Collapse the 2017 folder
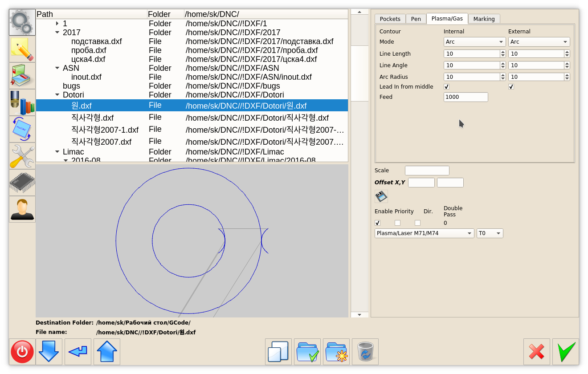Screen dimensions: 588x374 [x=57, y=33]
